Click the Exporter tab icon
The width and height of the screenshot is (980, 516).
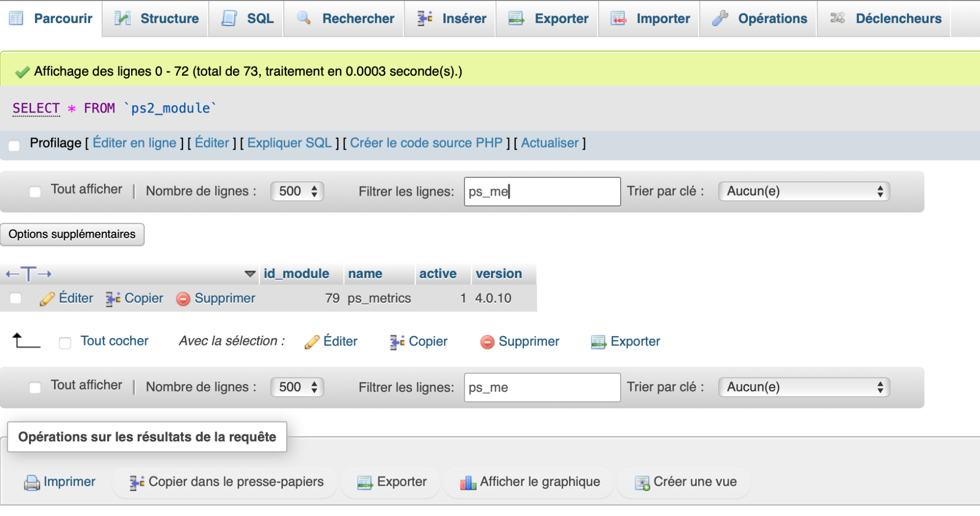coord(517,18)
